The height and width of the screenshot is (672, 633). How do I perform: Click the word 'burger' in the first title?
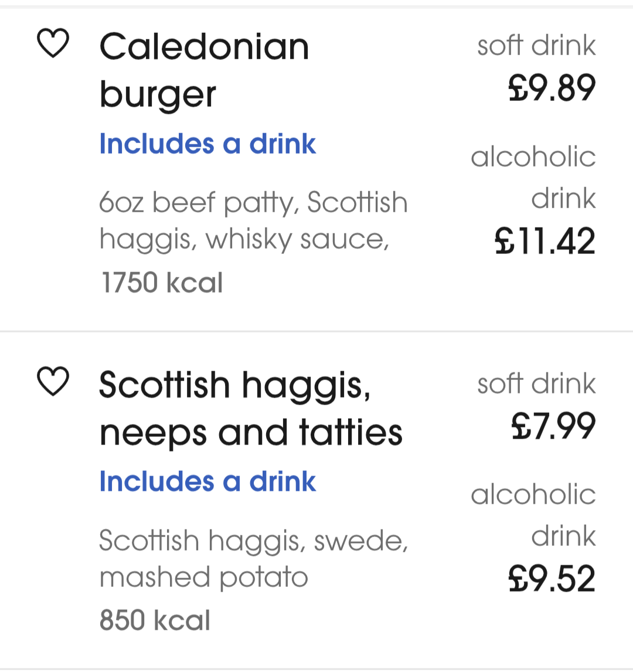pos(158,95)
